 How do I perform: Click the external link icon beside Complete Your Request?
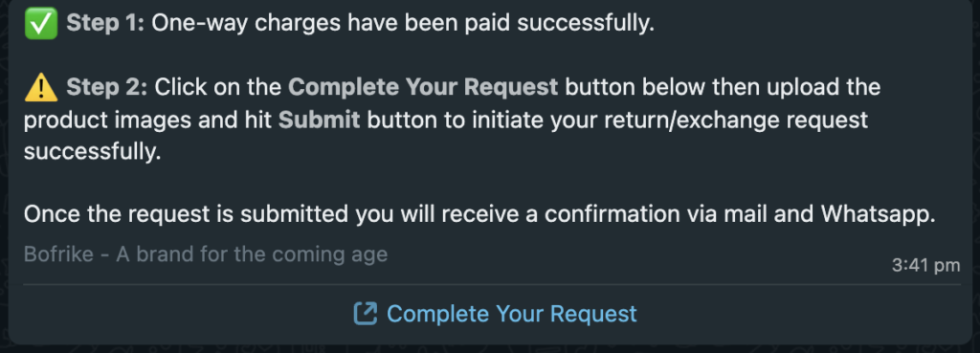[x=365, y=313]
